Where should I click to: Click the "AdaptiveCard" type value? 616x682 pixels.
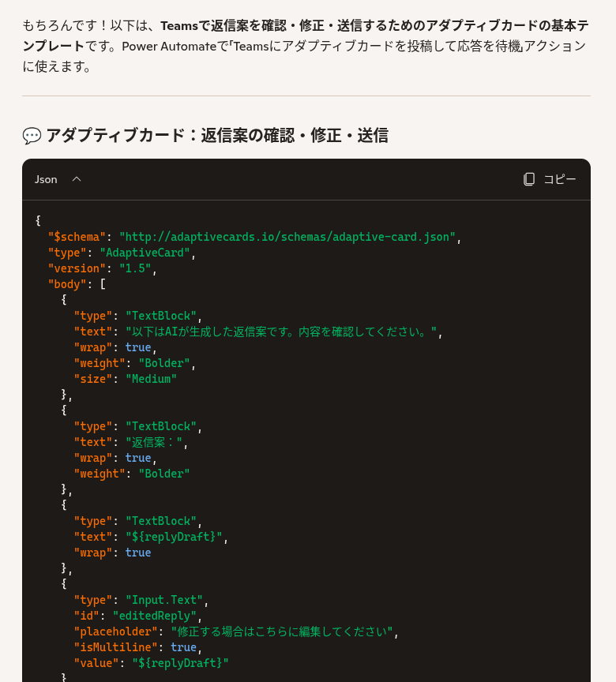145,253
